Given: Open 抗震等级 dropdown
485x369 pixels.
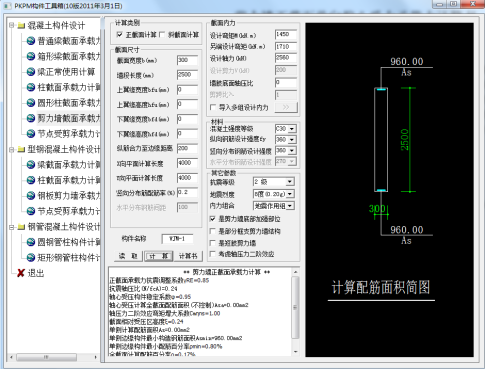Looking at the screenshot, I should pyautogui.click(x=290, y=182).
